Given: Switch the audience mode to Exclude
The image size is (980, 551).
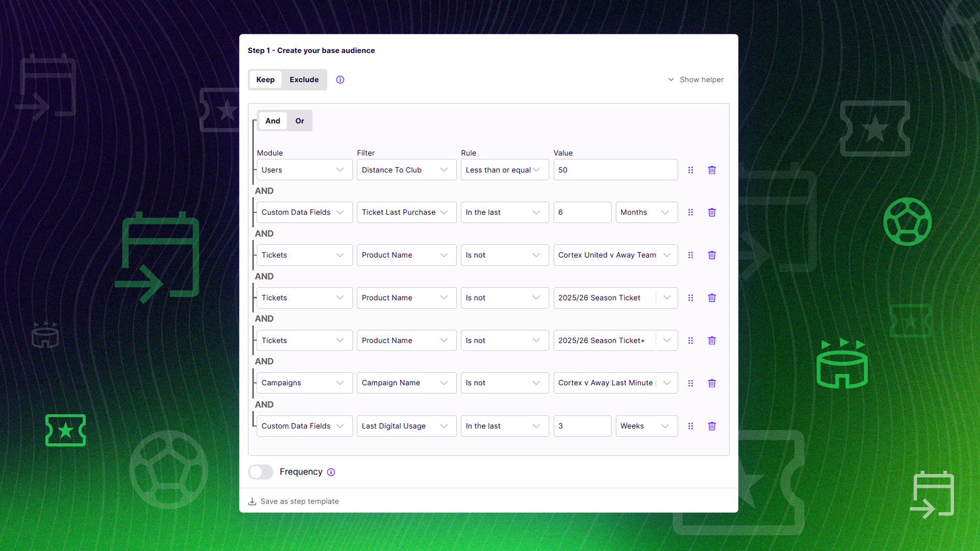Looking at the screenshot, I should pyautogui.click(x=304, y=80).
